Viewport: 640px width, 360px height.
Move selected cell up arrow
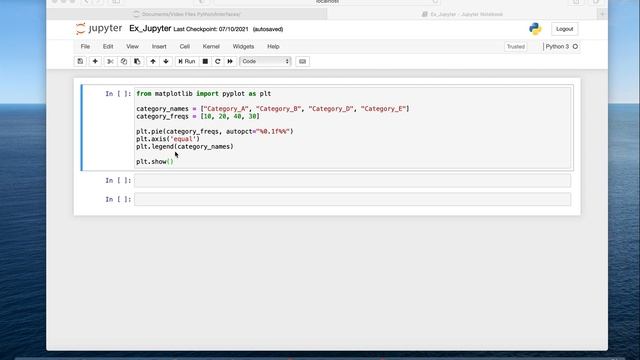pos(153,61)
